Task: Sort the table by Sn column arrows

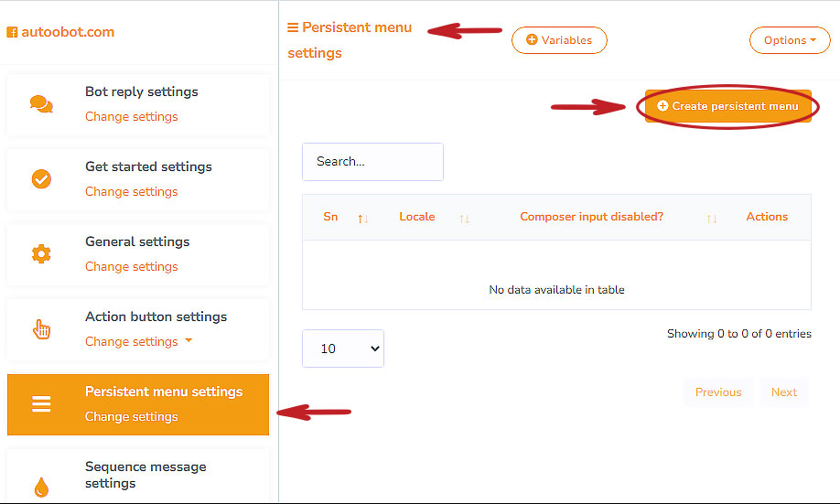Action: [363, 219]
